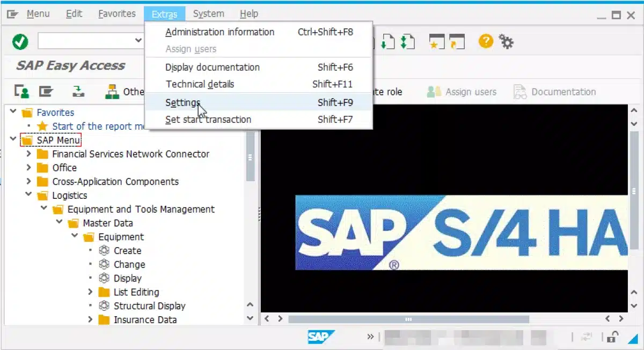
Task: Open the Menu menu
Action: (38, 14)
